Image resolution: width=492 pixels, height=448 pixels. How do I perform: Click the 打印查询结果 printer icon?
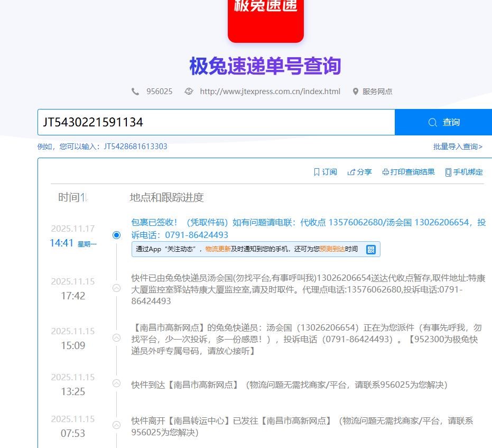385,172
